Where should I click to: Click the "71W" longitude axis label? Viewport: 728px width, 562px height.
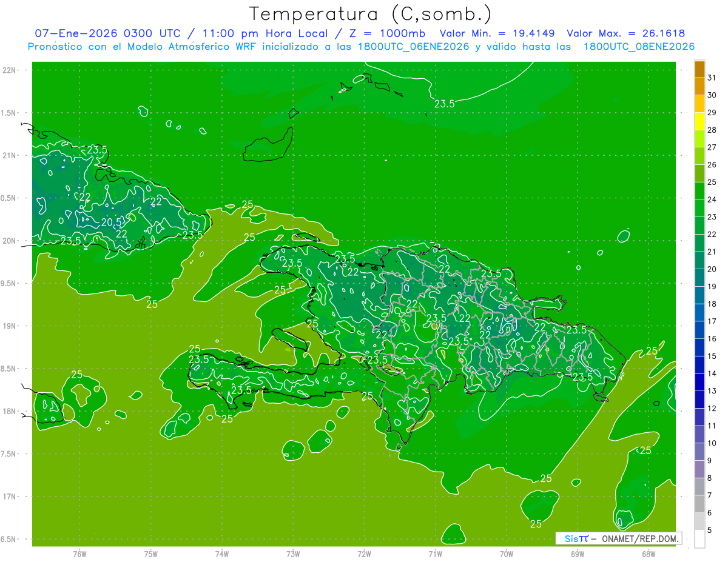pyautogui.click(x=435, y=554)
